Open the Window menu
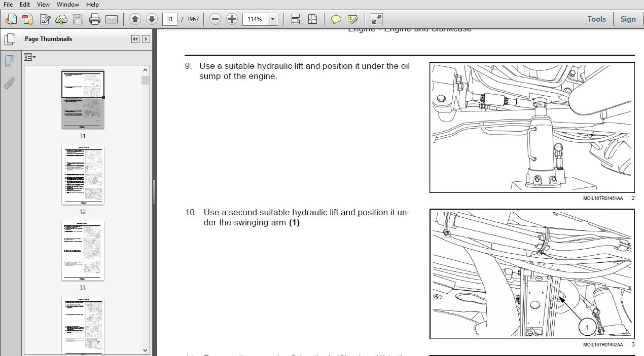 (x=67, y=5)
